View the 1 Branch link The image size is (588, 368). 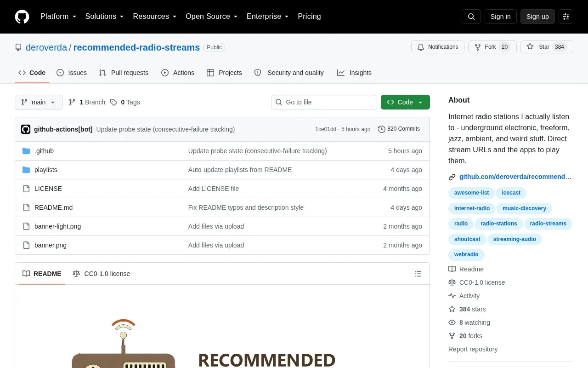point(87,102)
